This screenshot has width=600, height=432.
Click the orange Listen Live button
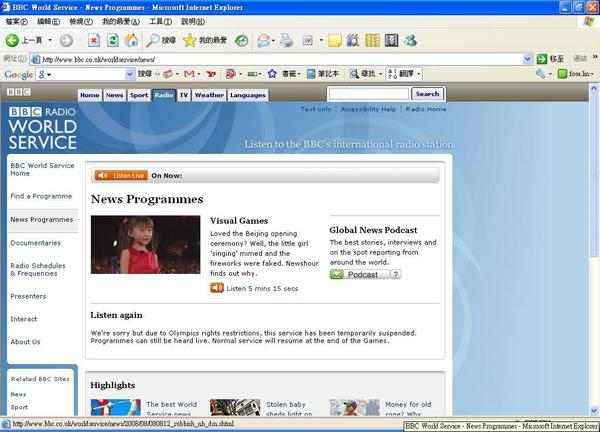tap(121, 175)
